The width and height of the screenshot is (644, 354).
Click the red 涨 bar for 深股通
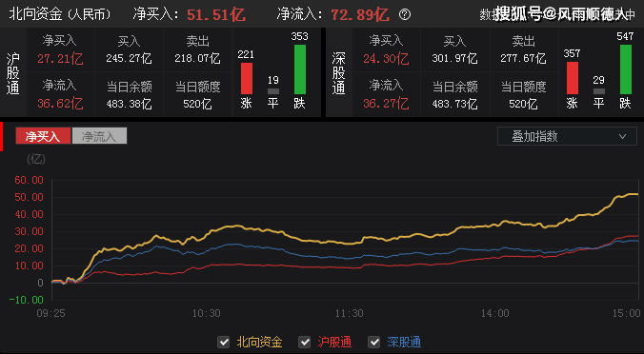(573, 78)
